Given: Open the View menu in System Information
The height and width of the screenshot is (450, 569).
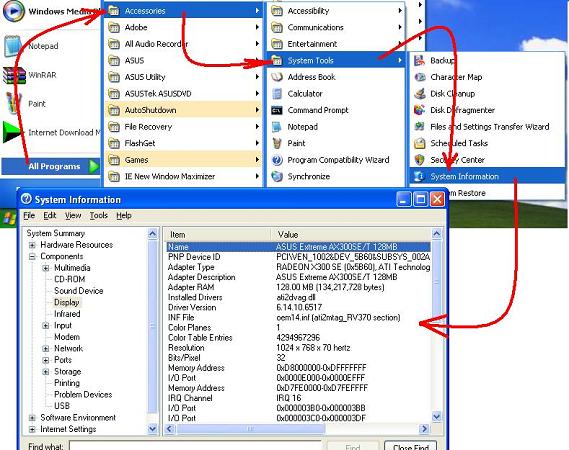Looking at the screenshot, I should (x=73, y=216).
